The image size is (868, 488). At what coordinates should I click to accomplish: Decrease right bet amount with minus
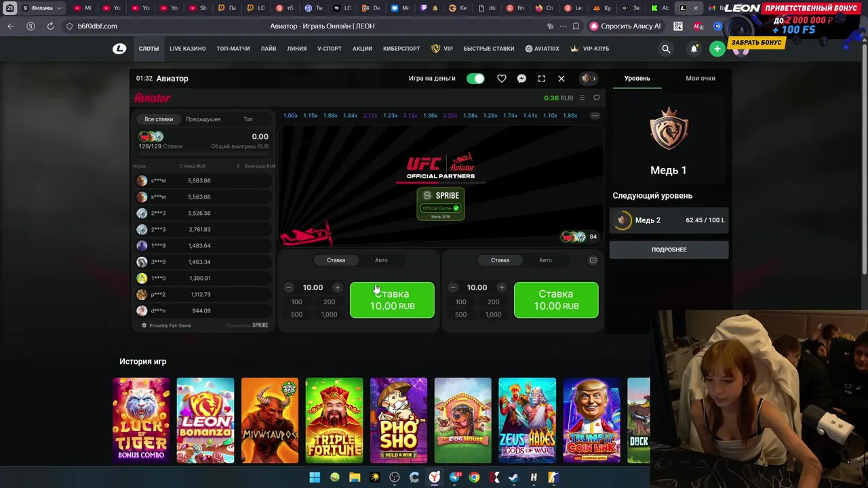453,287
